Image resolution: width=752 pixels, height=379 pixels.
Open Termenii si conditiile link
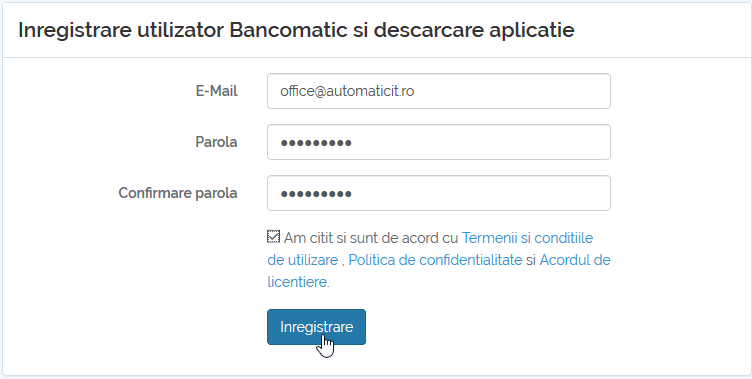(x=527, y=238)
